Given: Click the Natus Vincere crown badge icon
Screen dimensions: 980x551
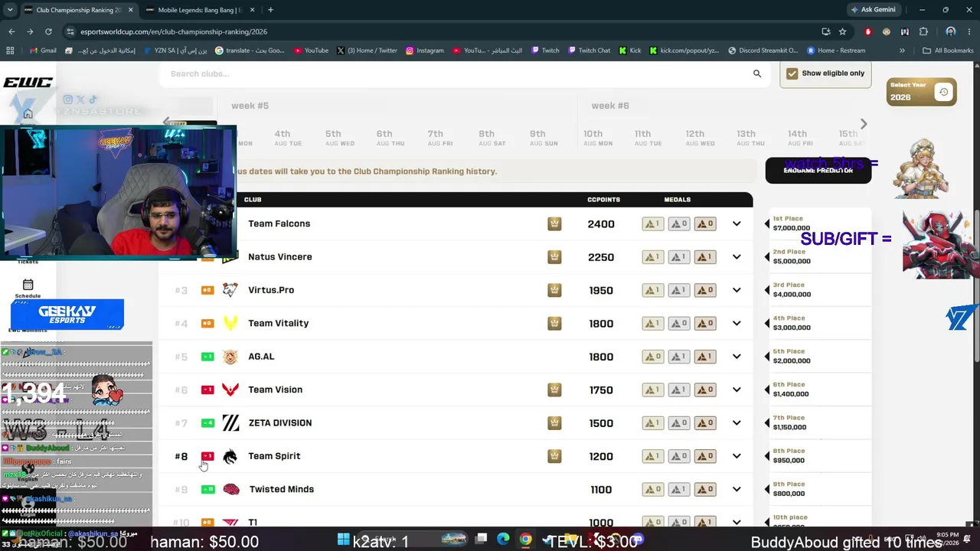Looking at the screenshot, I should (x=554, y=257).
